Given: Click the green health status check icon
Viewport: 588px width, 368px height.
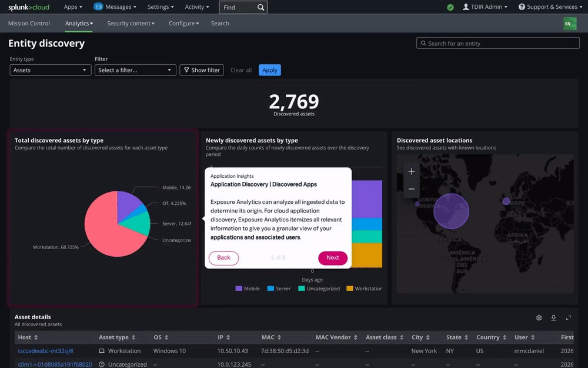Looking at the screenshot, I should [x=450, y=7].
